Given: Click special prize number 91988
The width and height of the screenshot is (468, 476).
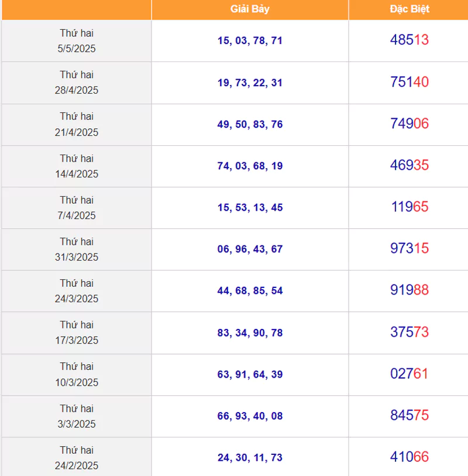Looking at the screenshot, I should click(409, 290).
